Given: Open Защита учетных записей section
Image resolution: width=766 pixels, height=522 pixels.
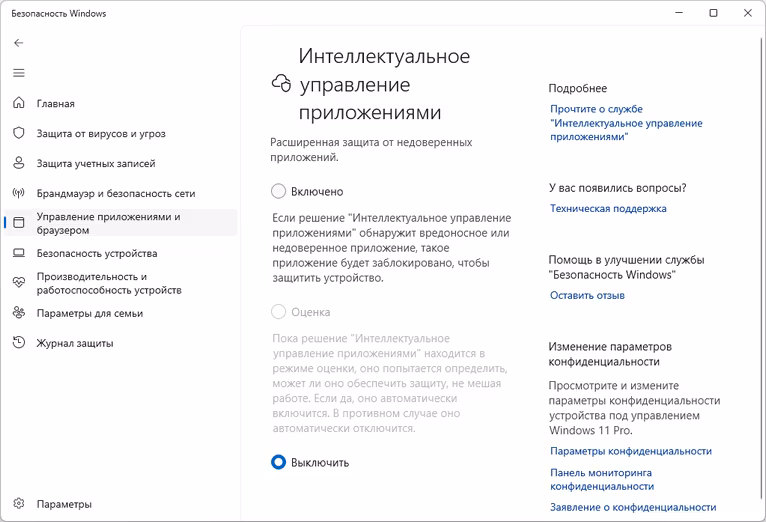Looking at the screenshot, I should point(96,164).
